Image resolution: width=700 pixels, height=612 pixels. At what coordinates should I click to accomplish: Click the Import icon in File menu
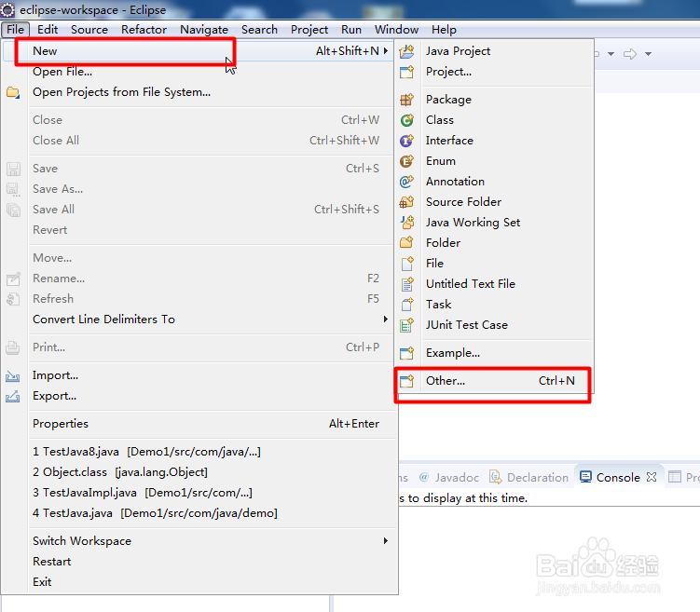(x=12, y=376)
